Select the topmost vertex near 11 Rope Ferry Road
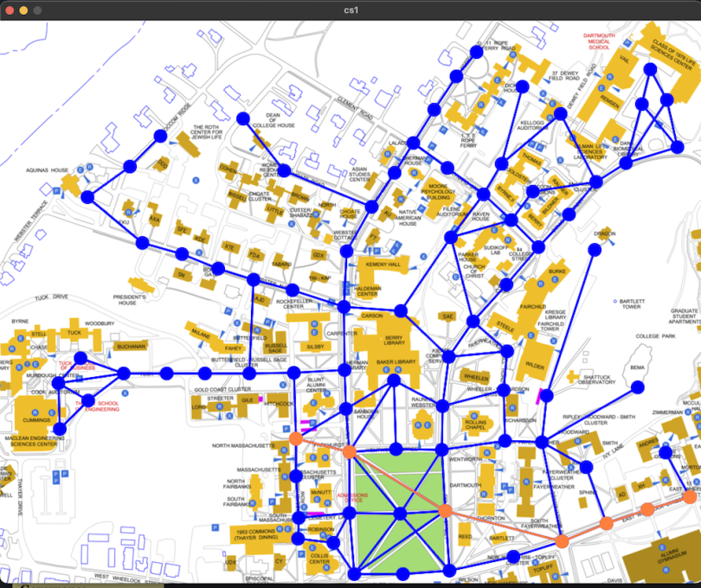This screenshot has height=588, width=701. tap(477, 52)
